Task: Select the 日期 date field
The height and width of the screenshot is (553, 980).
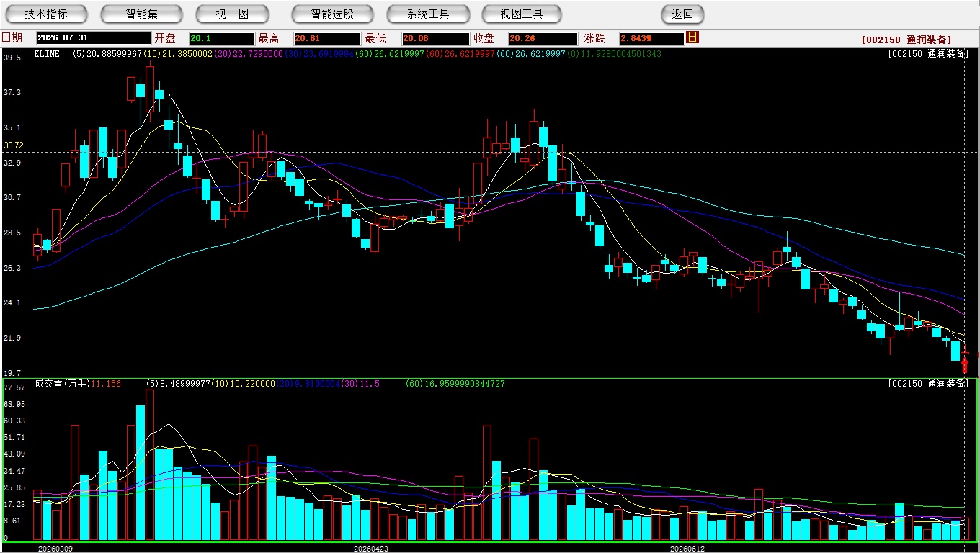Action: pyautogui.click(x=92, y=38)
